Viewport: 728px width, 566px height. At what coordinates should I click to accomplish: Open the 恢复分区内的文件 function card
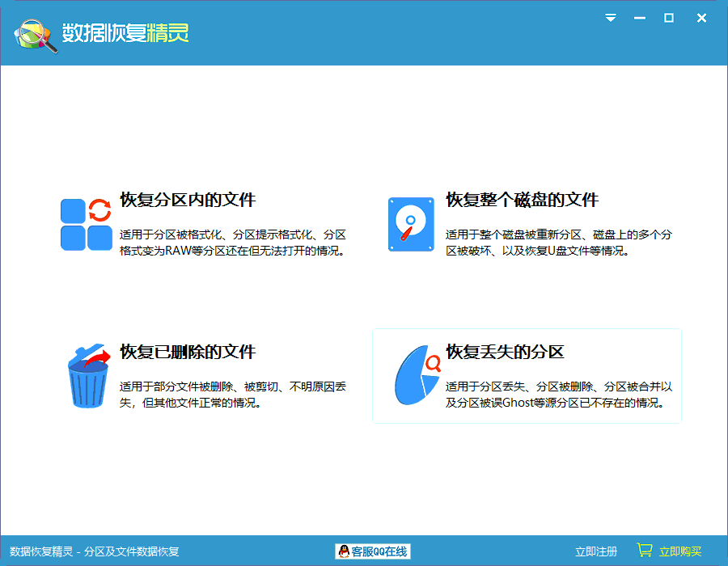(202, 224)
